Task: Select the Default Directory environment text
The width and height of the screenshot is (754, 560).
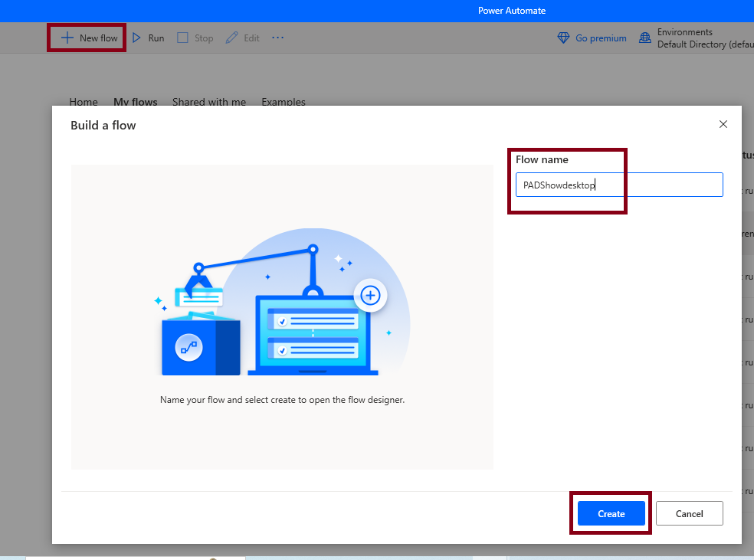Action: point(706,44)
